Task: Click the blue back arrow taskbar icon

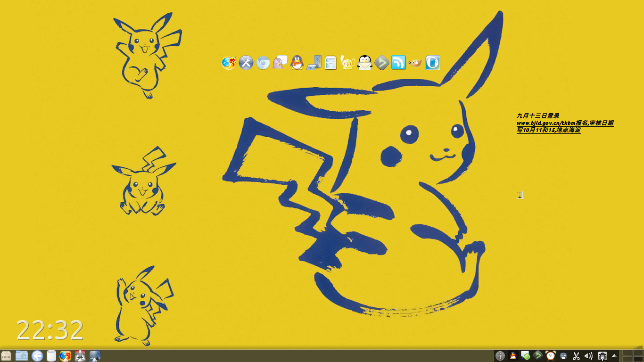Action: coord(37,356)
